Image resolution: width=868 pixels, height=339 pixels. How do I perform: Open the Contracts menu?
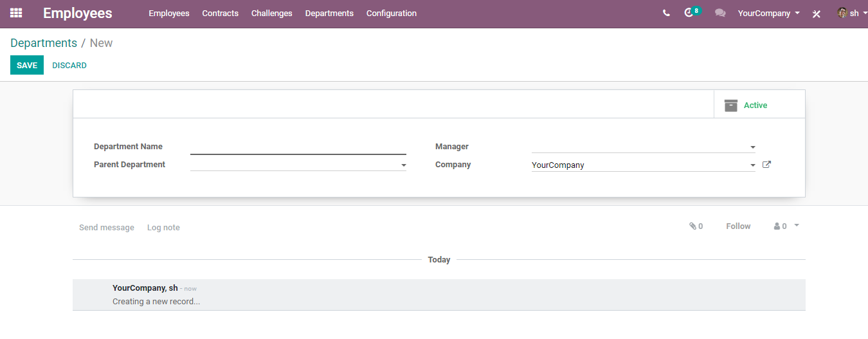(220, 13)
